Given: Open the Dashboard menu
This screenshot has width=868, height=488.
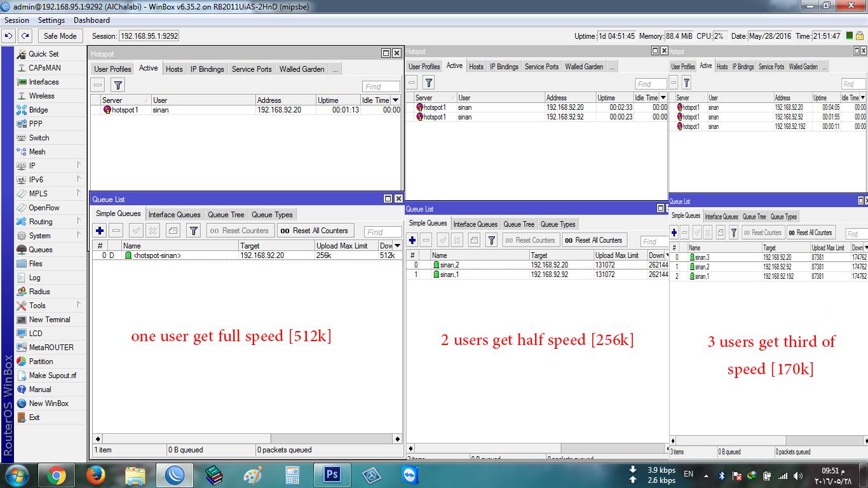Looking at the screenshot, I should pyautogui.click(x=92, y=20).
